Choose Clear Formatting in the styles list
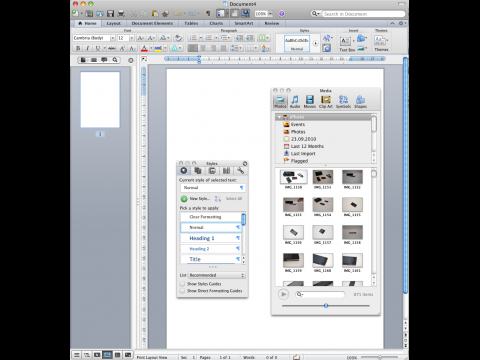 pos(210,217)
